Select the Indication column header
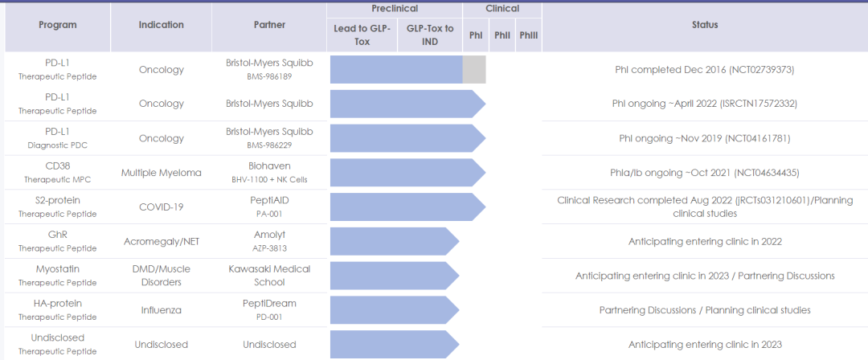The height and width of the screenshot is (360, 868). click(x=161, y=25)
